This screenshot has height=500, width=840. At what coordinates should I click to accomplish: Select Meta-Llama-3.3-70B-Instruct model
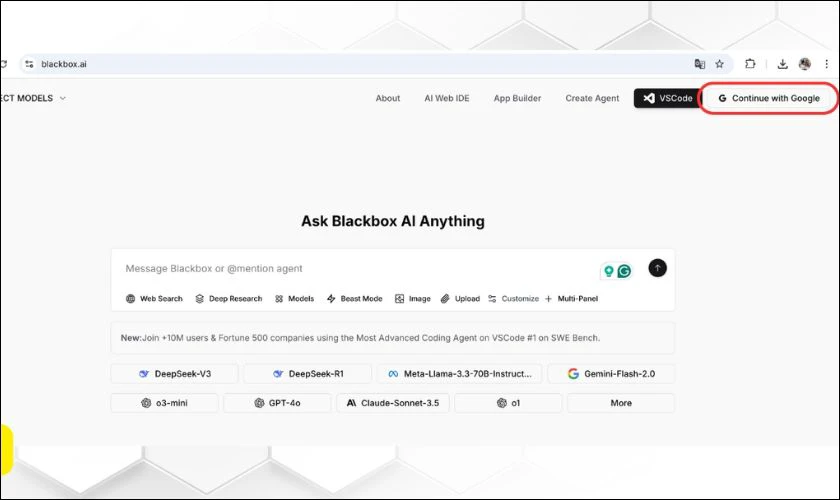[460, 374]
